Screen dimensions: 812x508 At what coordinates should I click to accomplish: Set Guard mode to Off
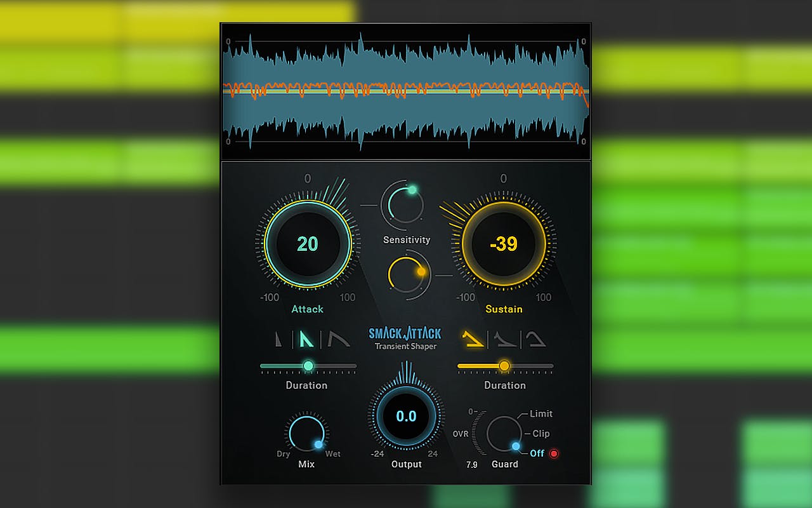(537, 453)
